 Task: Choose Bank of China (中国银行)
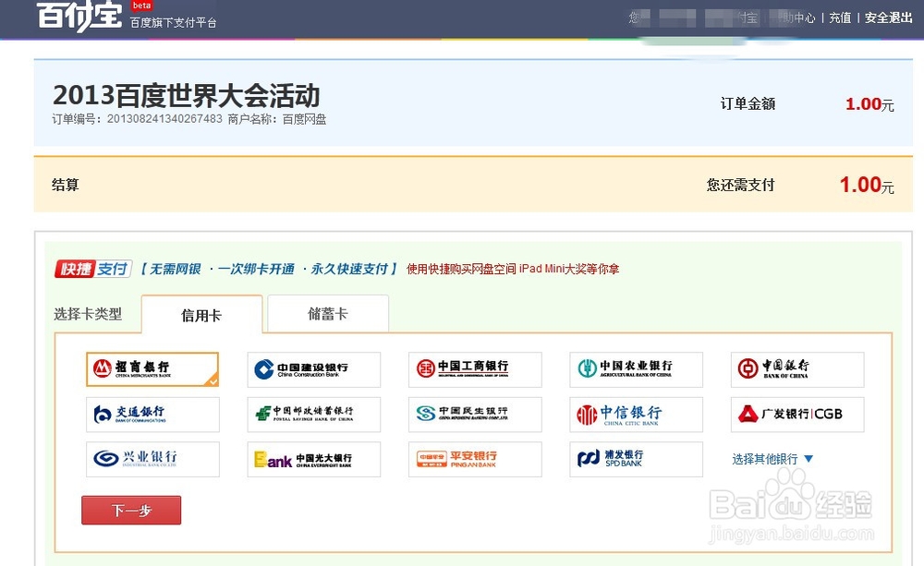(x=797, y=369)
